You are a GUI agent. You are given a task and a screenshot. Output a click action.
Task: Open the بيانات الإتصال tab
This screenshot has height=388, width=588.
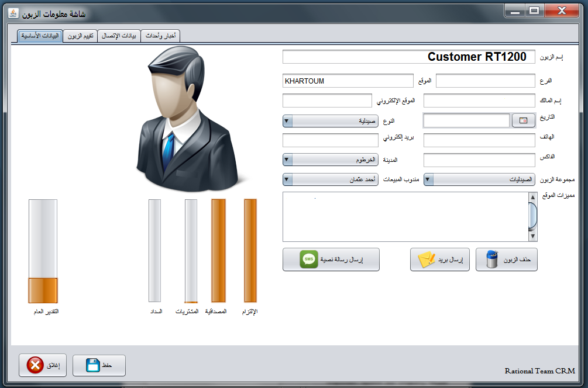tap(119, 36)
